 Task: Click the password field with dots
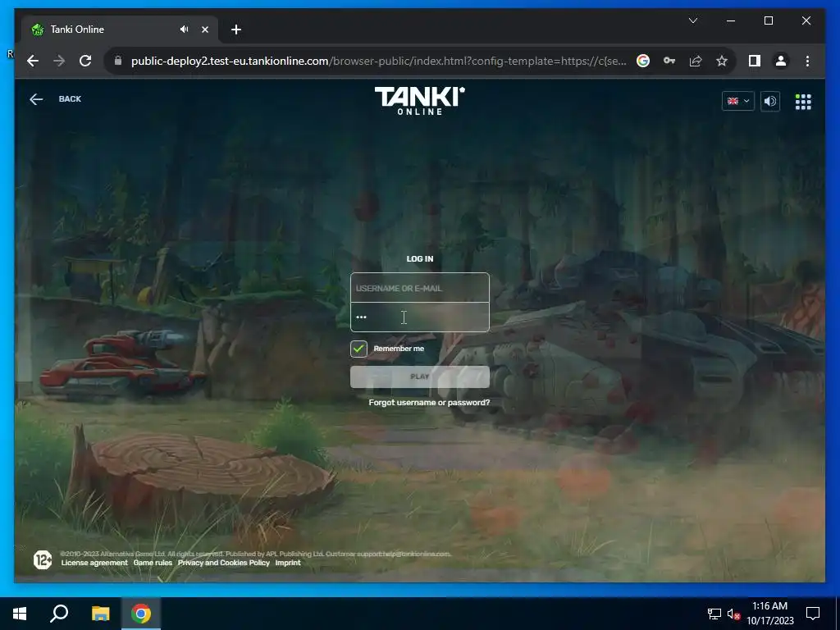[419, 317]
